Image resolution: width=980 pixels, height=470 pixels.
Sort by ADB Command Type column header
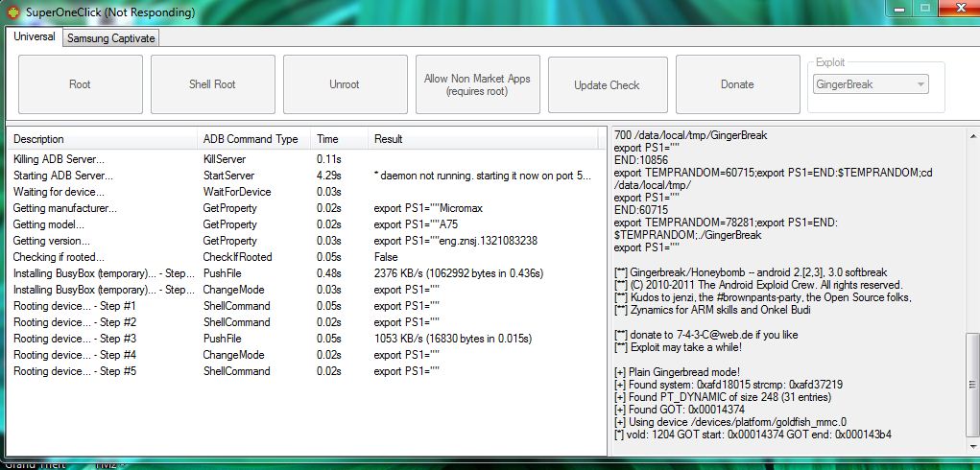click(x=253, y=138)
